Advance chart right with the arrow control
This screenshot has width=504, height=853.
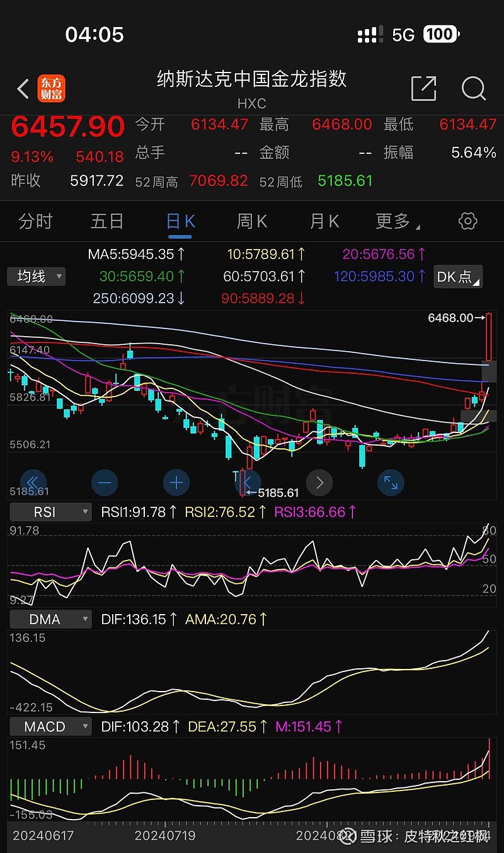319,482
